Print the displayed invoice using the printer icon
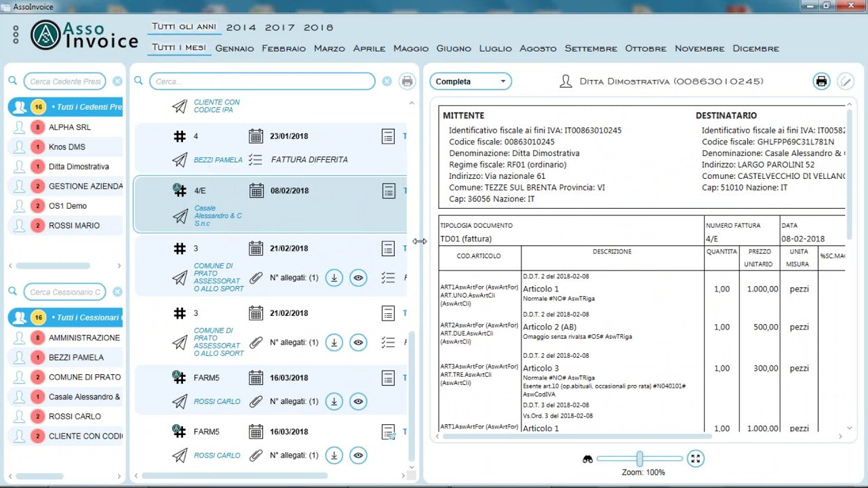 coord(821,81)
